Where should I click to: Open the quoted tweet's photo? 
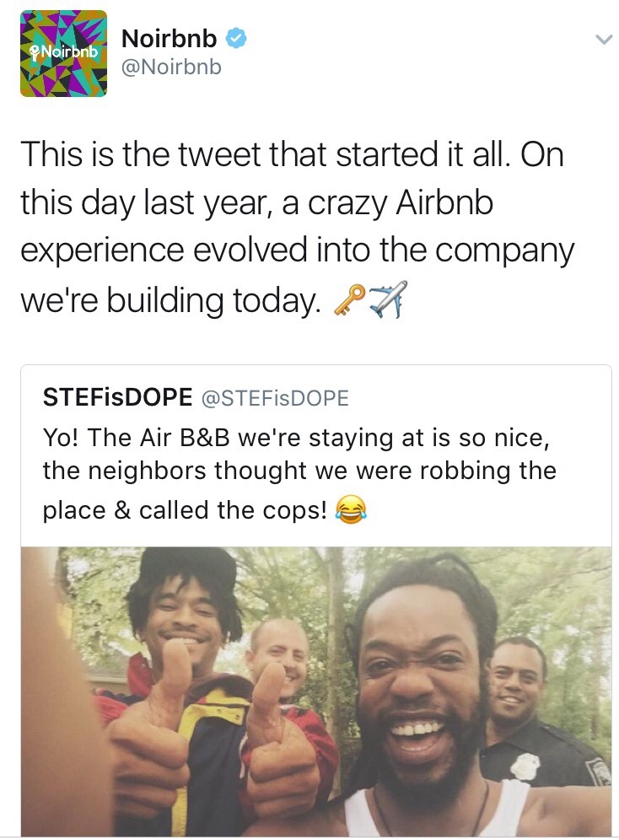[x=316, y=690]
